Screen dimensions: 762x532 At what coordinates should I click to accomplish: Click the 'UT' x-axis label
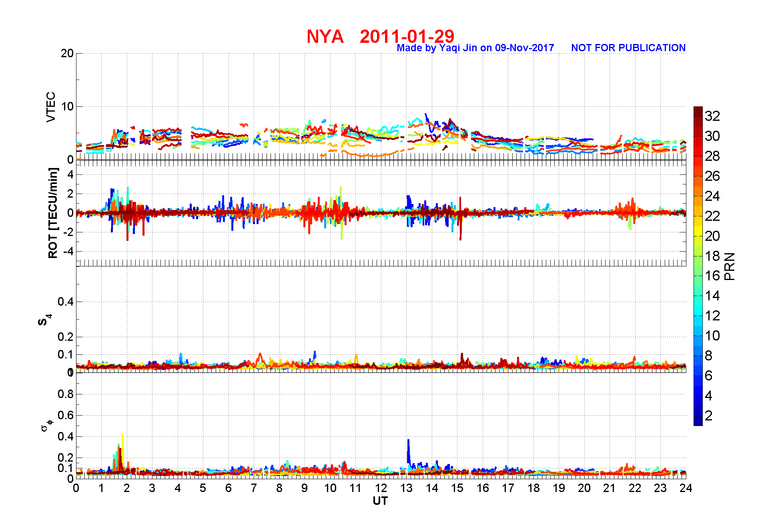(x=380, y=501)
